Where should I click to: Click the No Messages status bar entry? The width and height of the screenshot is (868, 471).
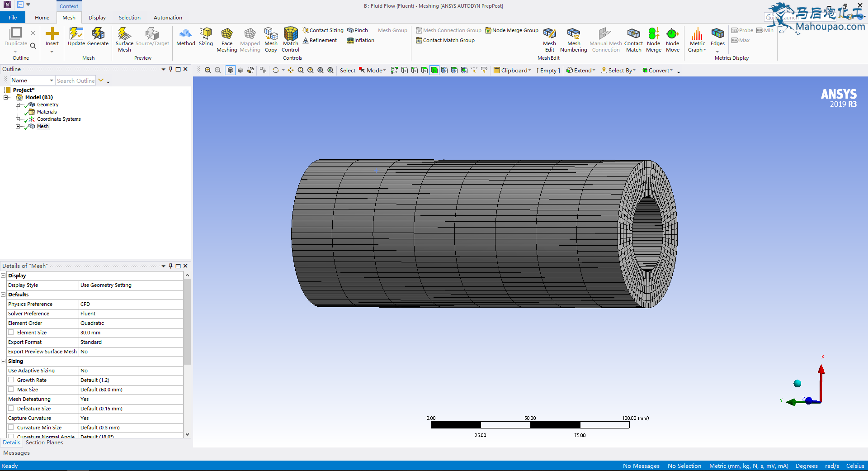(641, 466)
